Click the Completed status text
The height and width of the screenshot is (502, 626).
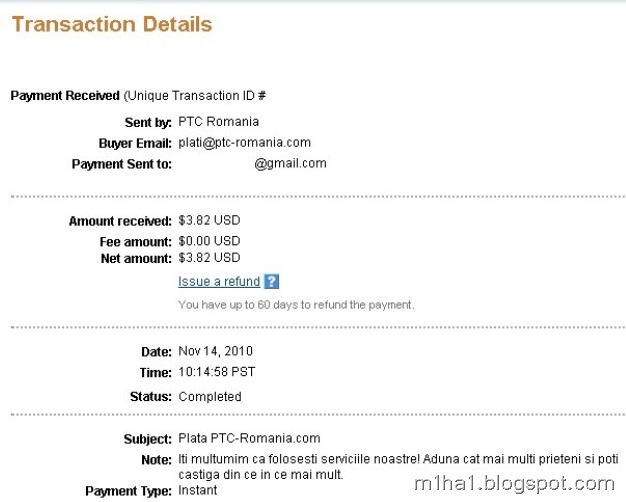point(210,397)
